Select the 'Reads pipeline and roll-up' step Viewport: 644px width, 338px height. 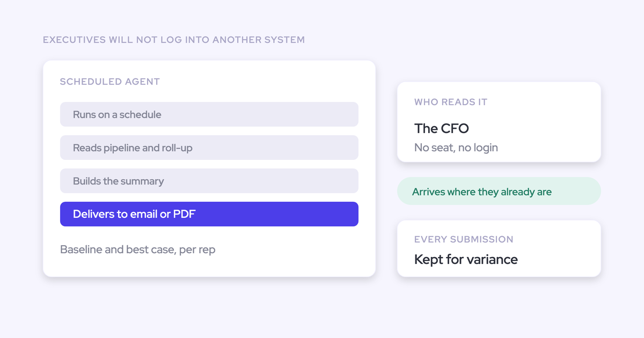[209, 148]
